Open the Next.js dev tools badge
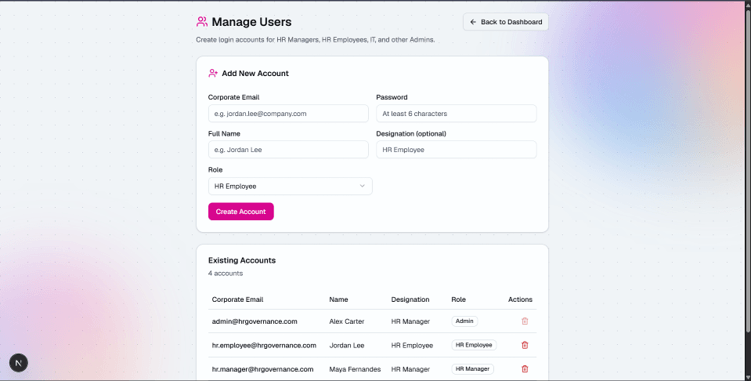The image size is (751, 381). pyautogui.click(x=19, y=363)
